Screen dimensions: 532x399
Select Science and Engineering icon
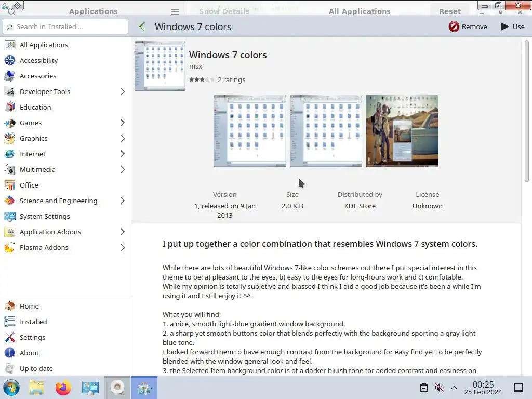coord(10,201)
